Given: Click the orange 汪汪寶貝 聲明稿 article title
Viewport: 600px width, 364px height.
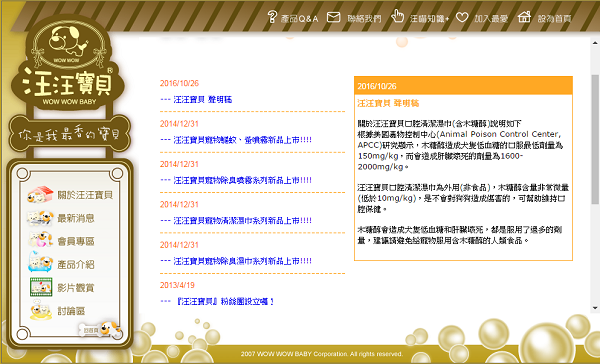Looking at the screenshot, I should click(x=388, y=103).
